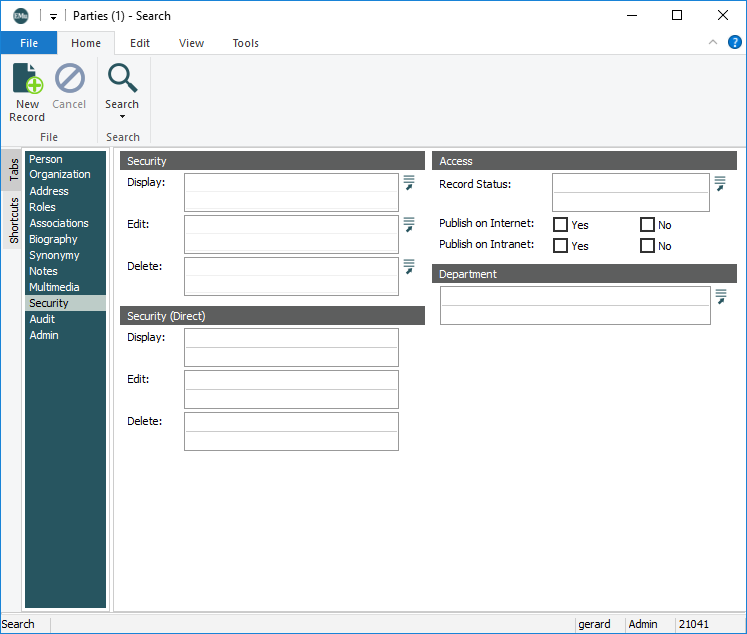Click the New Record icon
This screenshot has width=747, height=634.
[x=27, y=80]
